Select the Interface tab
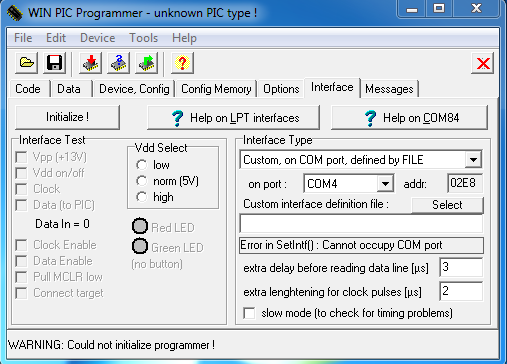 click(332, 88)
